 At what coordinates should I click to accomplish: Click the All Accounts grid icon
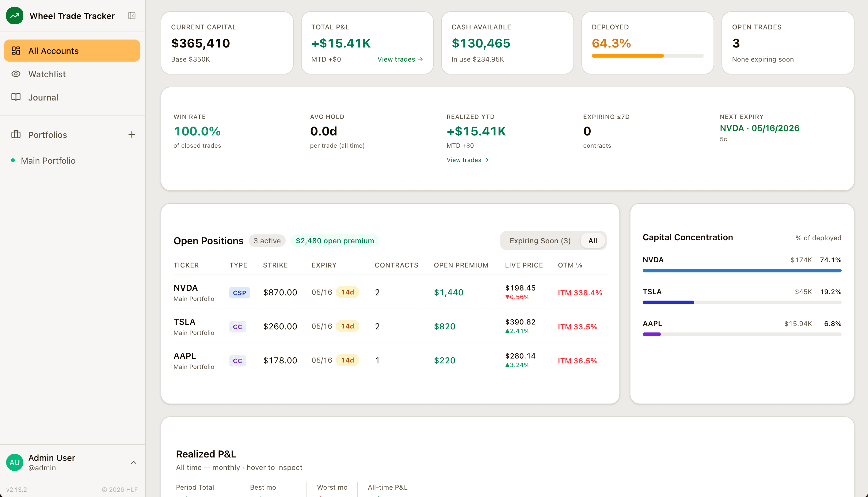16,51
